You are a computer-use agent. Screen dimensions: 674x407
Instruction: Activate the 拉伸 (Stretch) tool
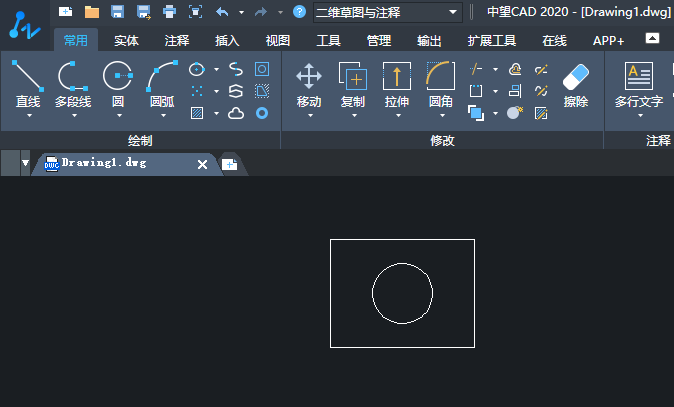click(397, 85)
